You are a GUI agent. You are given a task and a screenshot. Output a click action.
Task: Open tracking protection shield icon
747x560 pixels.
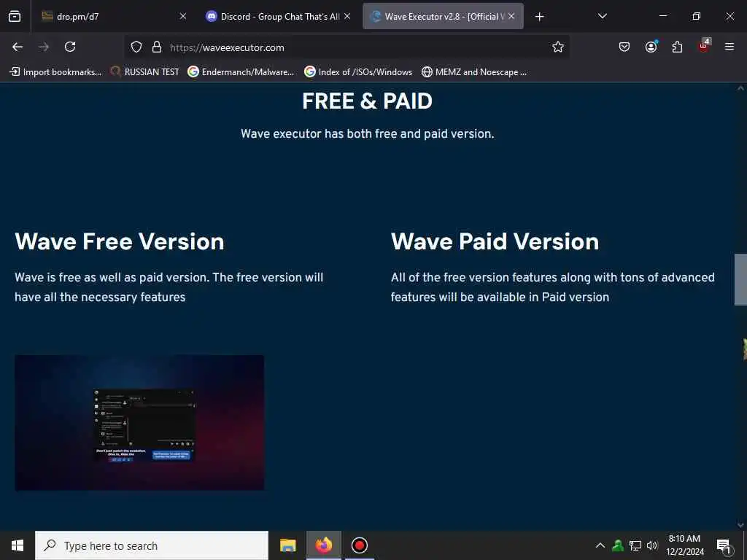[x=136, y=47]
